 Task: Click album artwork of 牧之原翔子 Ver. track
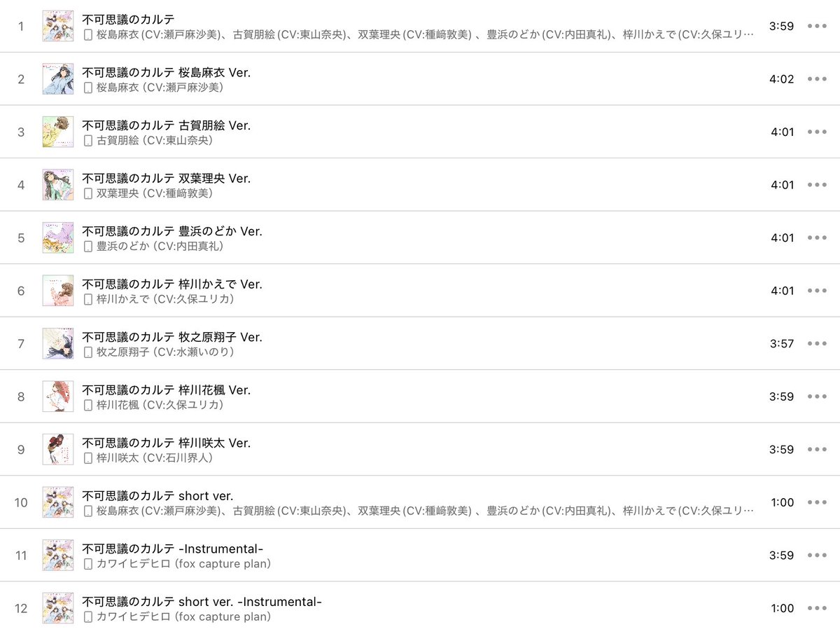pyautogui.click(x=58, y=343)
